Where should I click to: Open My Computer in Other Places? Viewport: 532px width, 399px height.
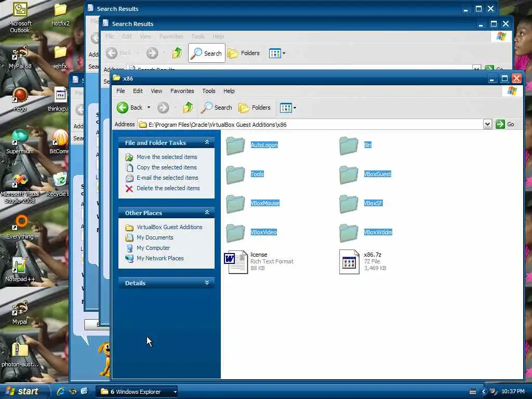tap(153, 248)
